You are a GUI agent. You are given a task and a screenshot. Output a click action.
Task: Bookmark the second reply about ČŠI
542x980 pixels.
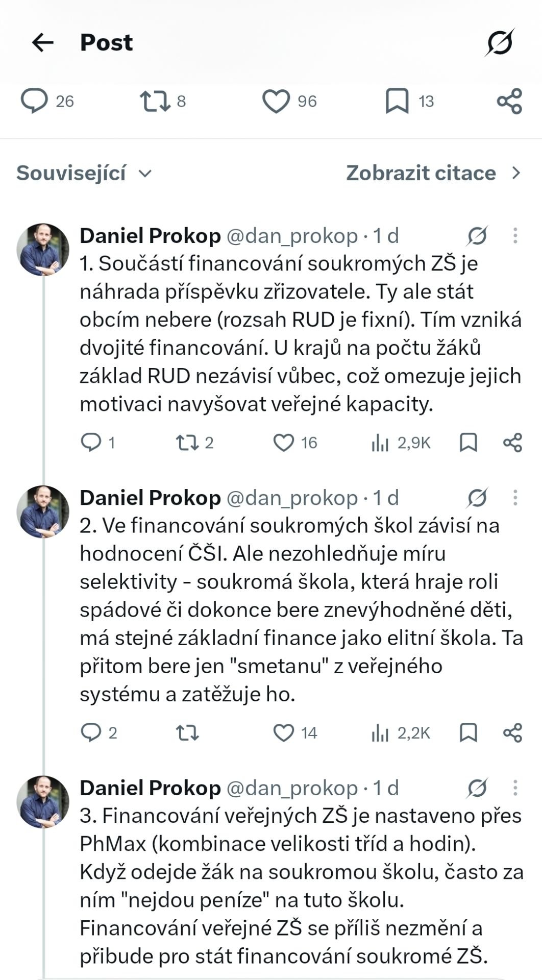468,732
